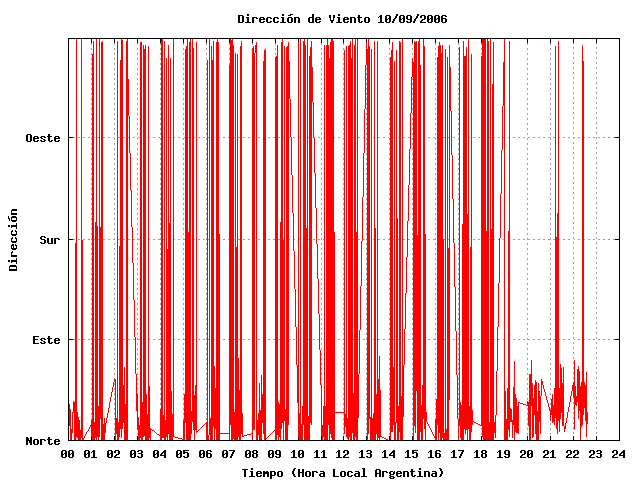
Task: Click the '08' hour tick label
Action: point(251,454)
